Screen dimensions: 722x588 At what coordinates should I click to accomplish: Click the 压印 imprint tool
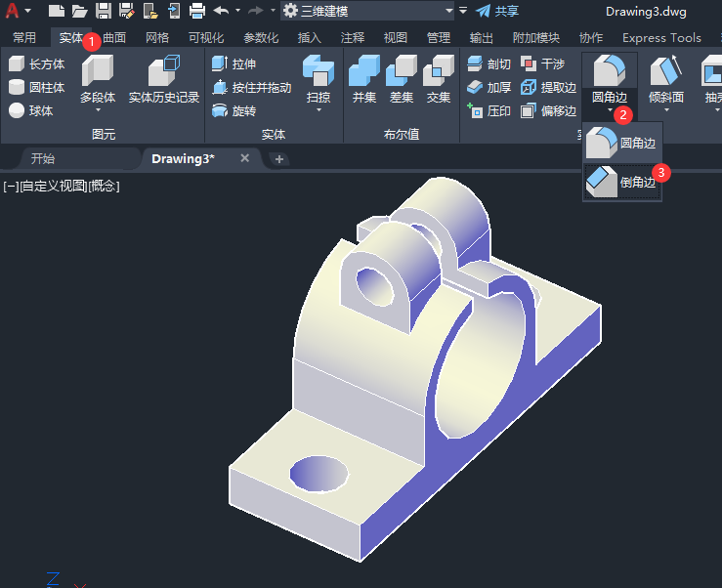pyautogui.click(x=488, y=110)
